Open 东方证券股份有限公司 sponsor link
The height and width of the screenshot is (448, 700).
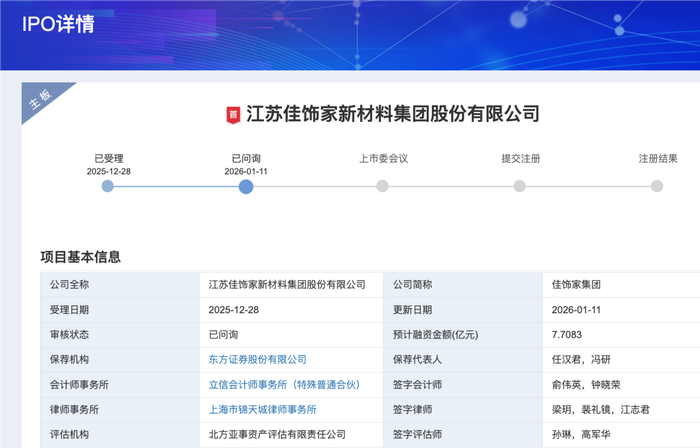click(x=257, y=359)
